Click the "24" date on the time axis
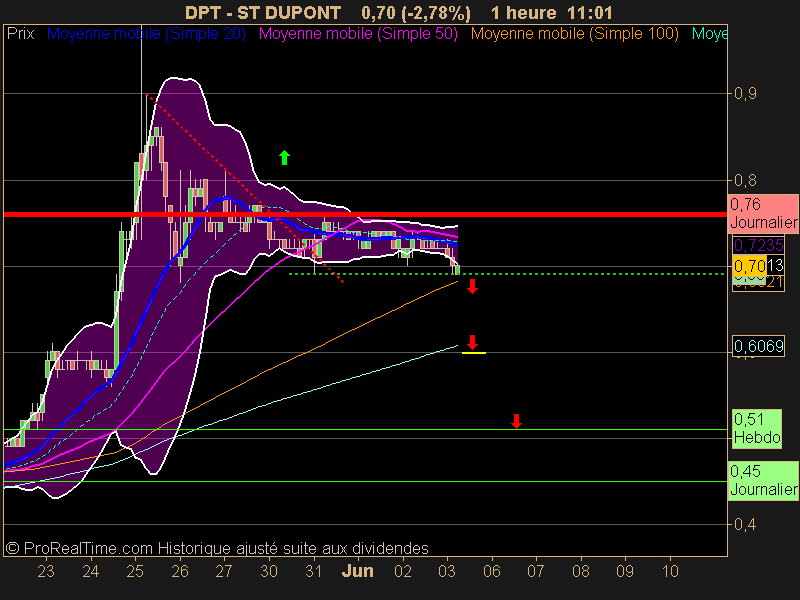 [90, 571]
